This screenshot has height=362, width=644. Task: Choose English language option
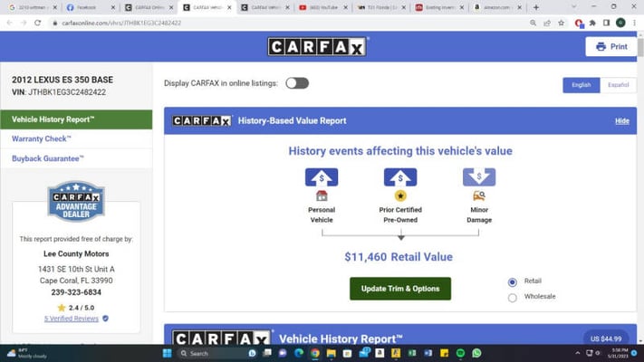(581, 85)
